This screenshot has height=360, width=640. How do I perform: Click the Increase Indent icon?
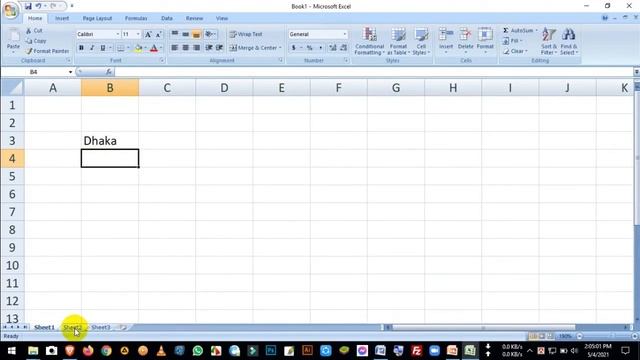click(x=219, y=48)
